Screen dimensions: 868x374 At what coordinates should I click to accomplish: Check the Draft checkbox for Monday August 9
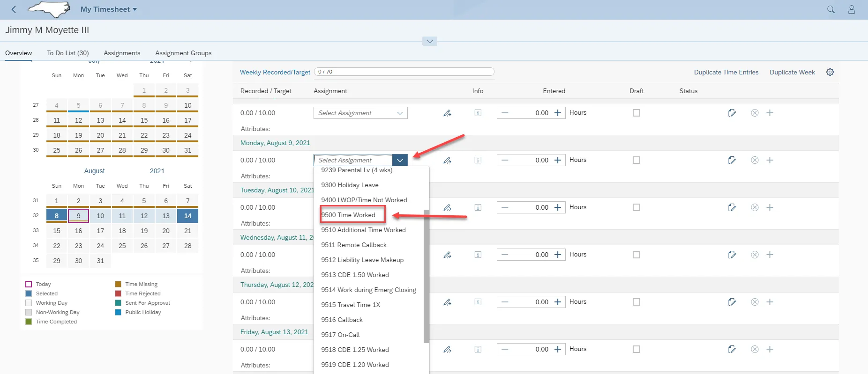[x=636, y=160]
